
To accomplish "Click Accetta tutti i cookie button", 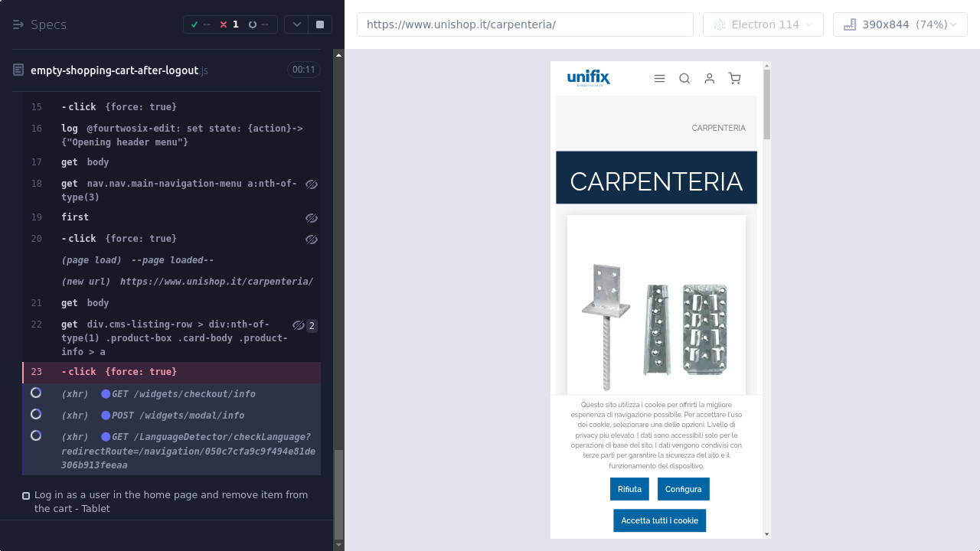I will [x=659, y=520].
